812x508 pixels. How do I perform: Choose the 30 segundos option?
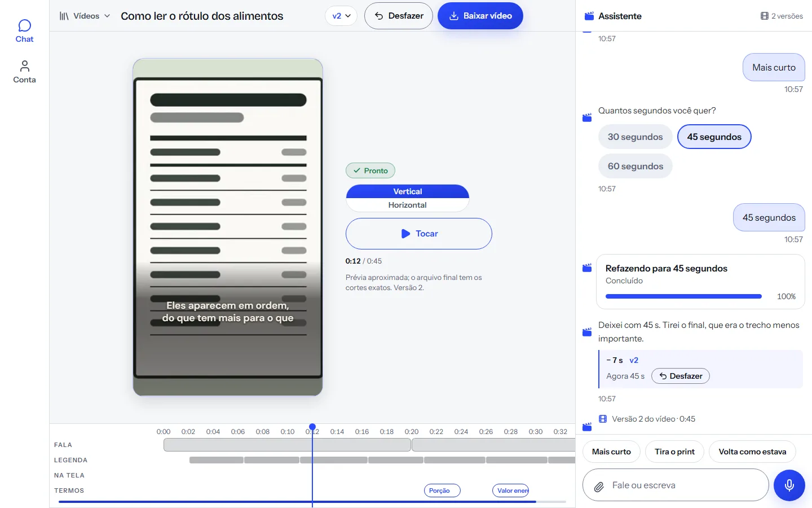coord(635,137)
